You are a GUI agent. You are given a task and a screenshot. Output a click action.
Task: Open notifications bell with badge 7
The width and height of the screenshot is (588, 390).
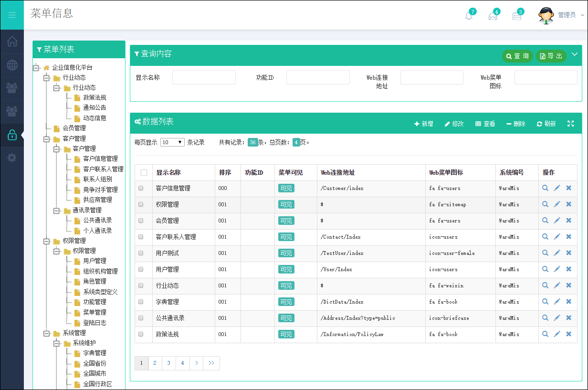(x=469, y=16)
